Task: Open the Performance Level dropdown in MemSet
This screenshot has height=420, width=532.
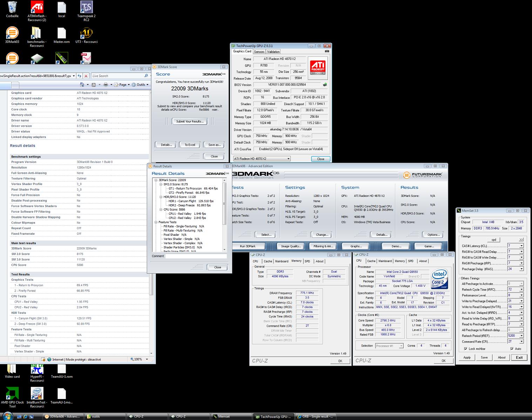Action: pos(521,295)
